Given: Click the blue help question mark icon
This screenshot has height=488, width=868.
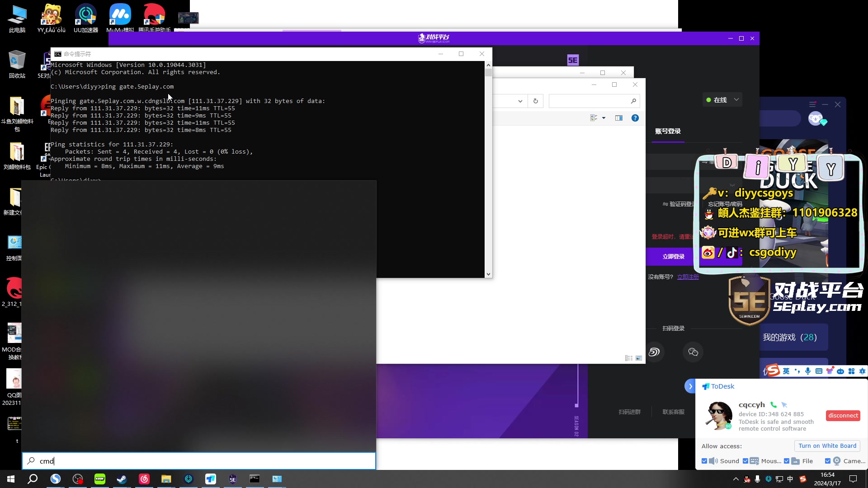Looking at the screenshot, I should point(635,118).
